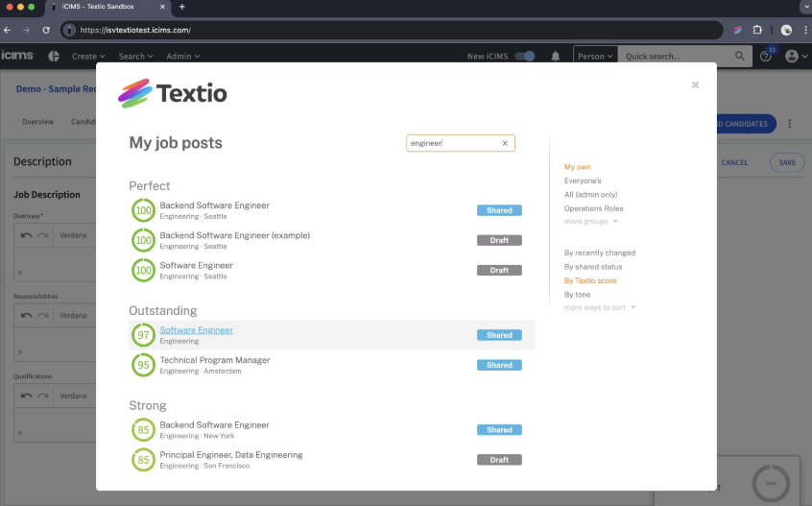Open Principal Engineer, Data Engineering post
The image size is (812, 506).
(231, 455)
